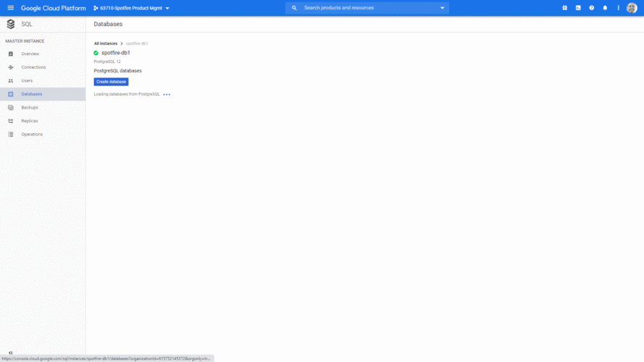Open the Replicas sidebar item

(x=43, y=121)
